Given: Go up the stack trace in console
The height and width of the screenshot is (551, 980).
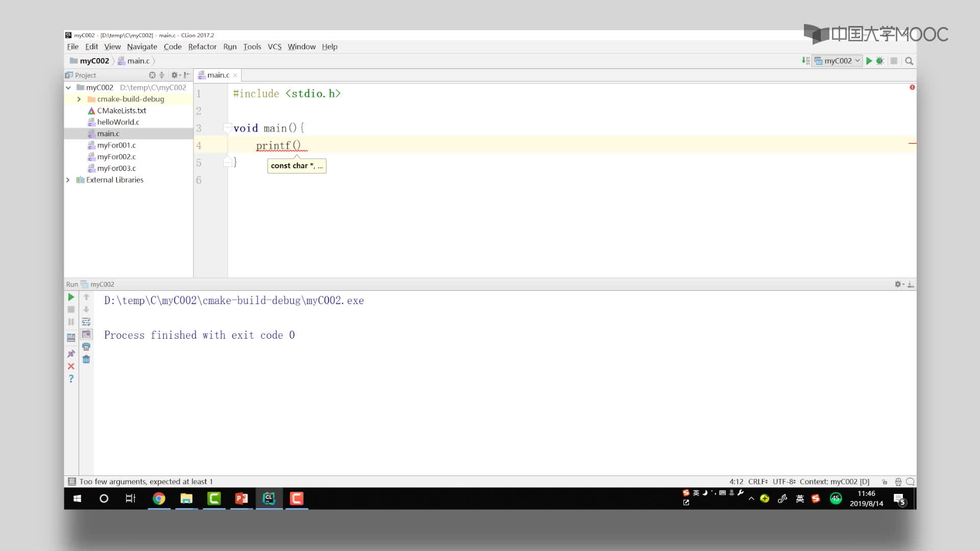Looking at the screenshot, I should click(x=86, y=297).
